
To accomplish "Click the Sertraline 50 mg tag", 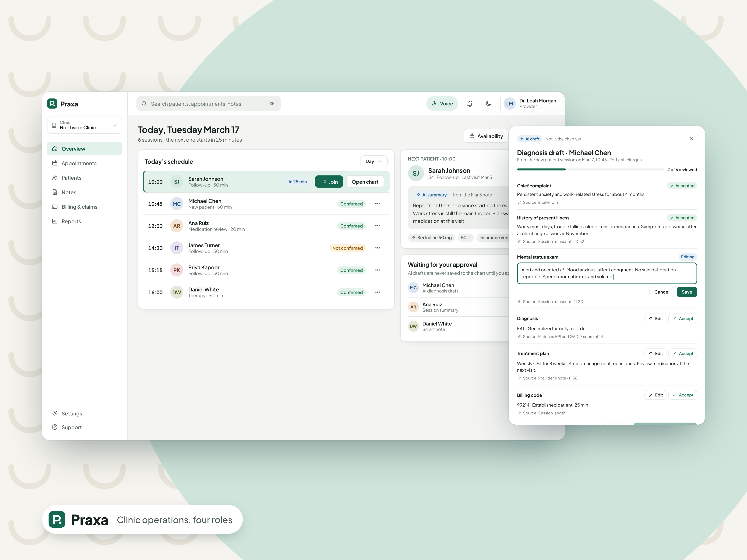I will point(431,238).
